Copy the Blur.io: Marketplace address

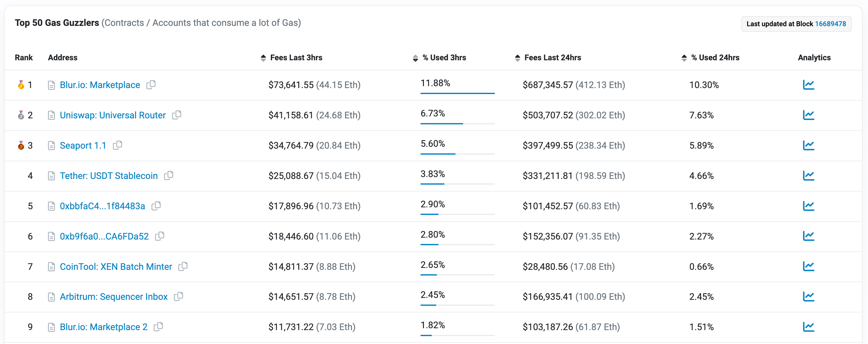click(151, 85)
